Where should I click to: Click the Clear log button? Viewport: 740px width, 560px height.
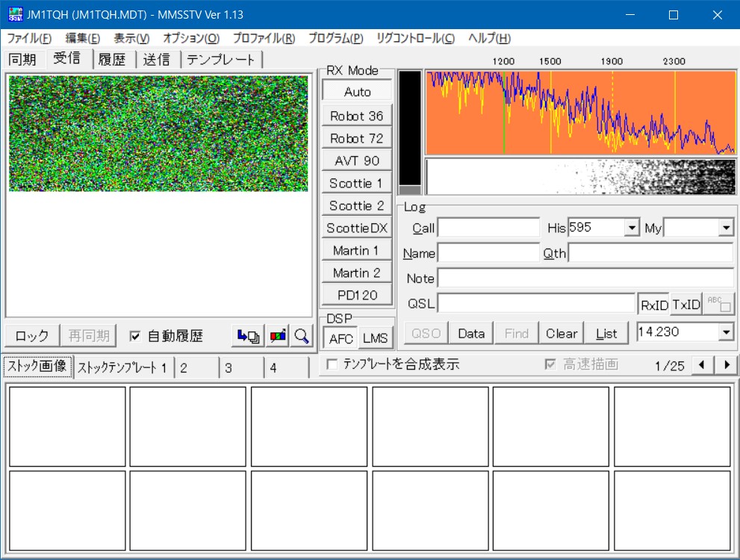562,334
